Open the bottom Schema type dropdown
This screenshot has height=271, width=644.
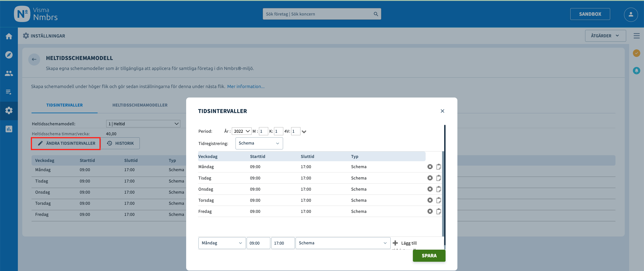click(x=343, y=243)
